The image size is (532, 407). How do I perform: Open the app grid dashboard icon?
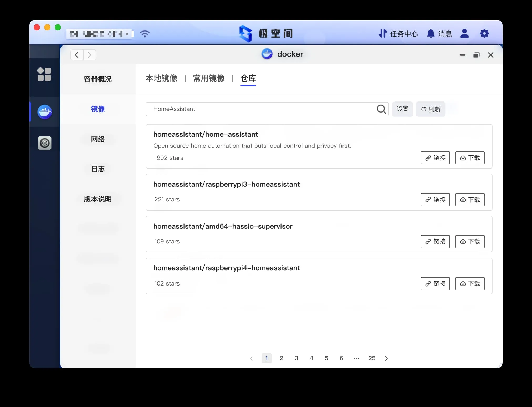[x=44, y=74]
